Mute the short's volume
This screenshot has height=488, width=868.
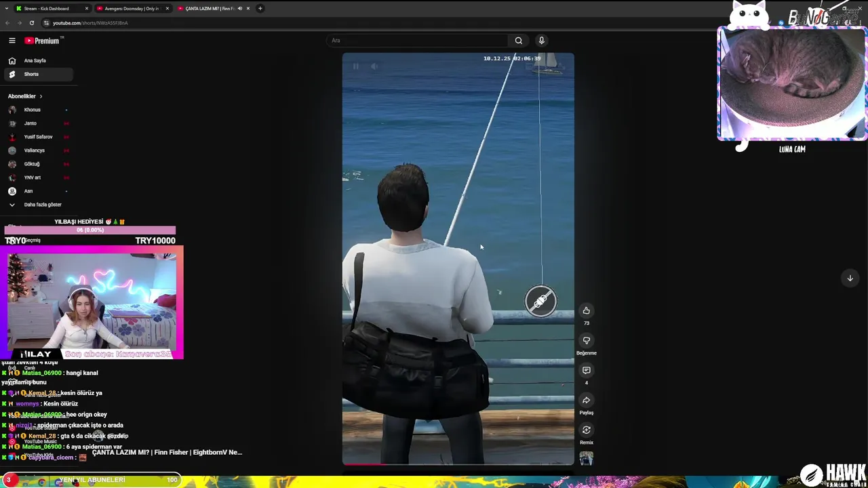pyautogui.click(x=374, y=66)
